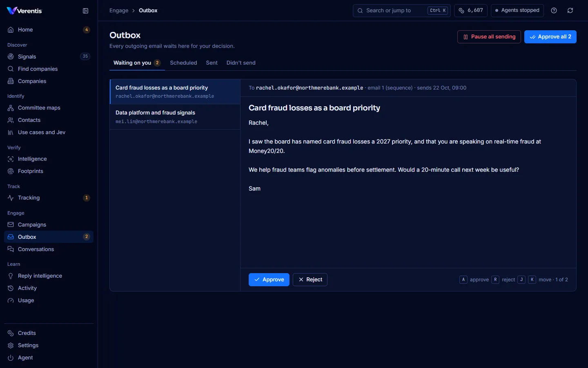
Task: Open Footprints page
Action: point(49,171)
